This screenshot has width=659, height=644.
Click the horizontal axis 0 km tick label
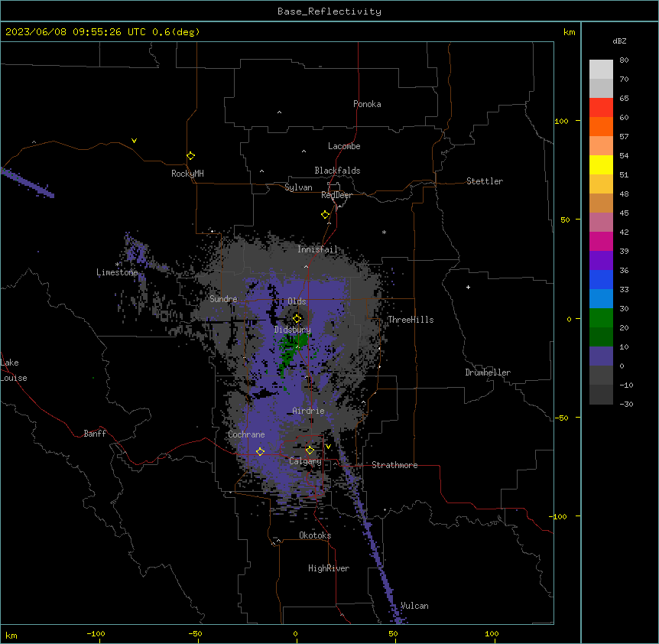295,633
